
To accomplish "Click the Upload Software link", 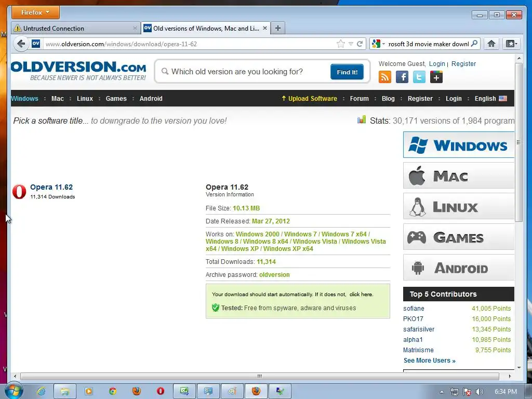I will 309,98.
